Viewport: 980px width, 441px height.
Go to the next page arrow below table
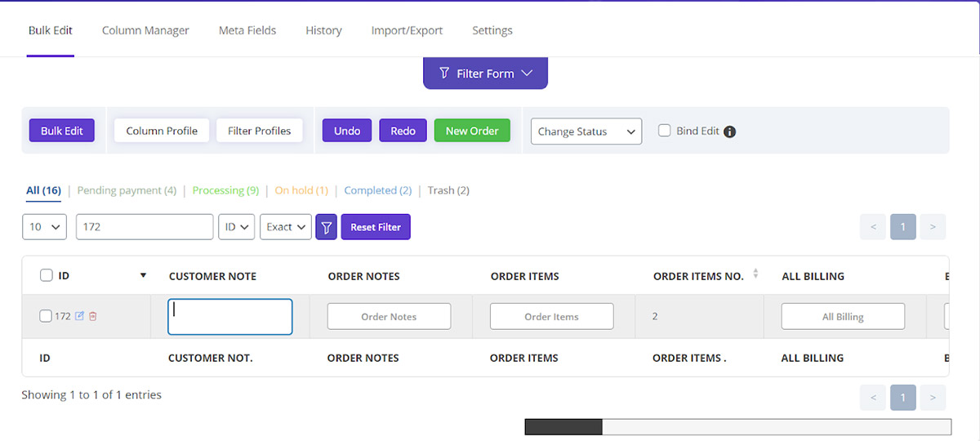click(x=933, y=398)
